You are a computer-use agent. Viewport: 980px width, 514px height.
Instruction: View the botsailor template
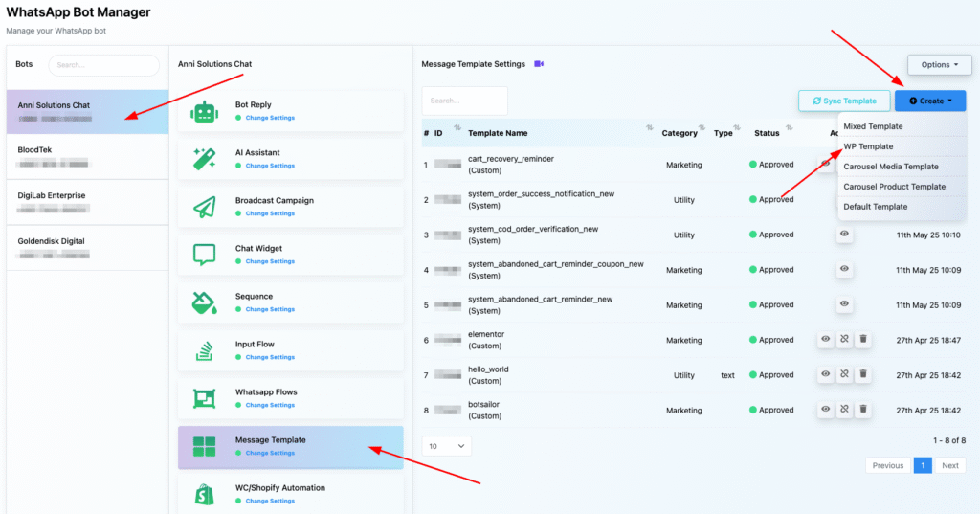(x=826, y=409)
